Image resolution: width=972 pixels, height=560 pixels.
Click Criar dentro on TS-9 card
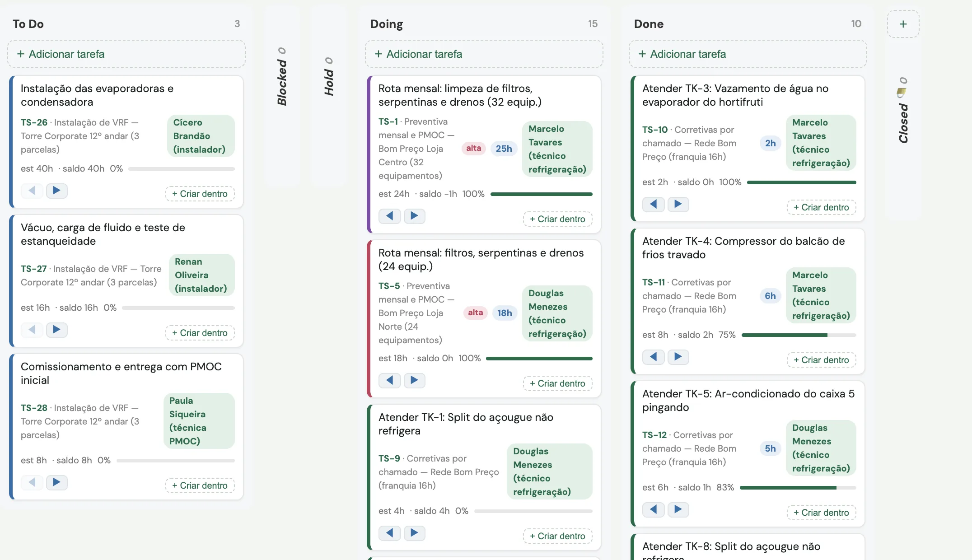pyautogui.click(x=557, y=536)
